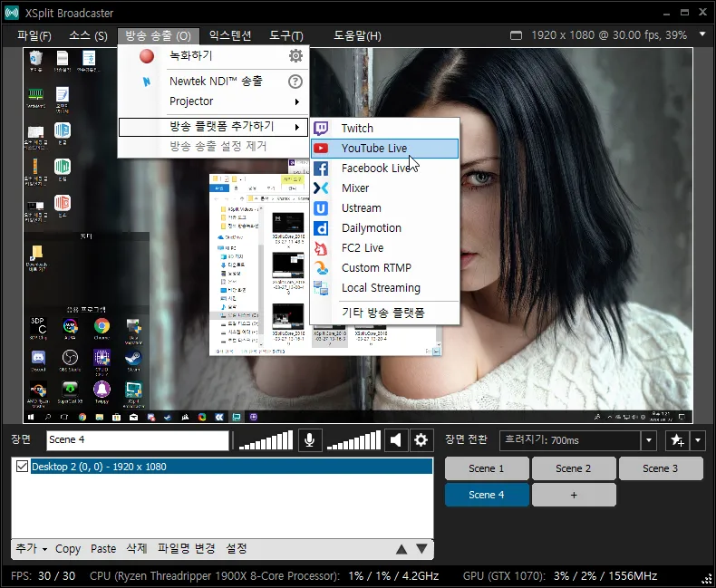The image size is (716, 588).
Task: Adjust the speaker volume level bars
Action: pyautogui.click(x=353, y=440)
